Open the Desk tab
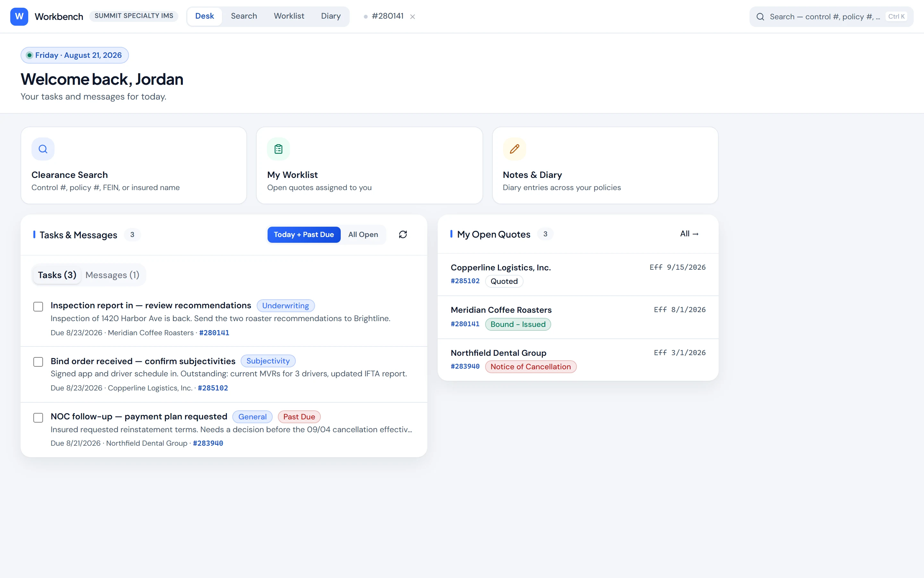Image resolution: width=924 pixels, height=578 pixels. tap(204, 16)
